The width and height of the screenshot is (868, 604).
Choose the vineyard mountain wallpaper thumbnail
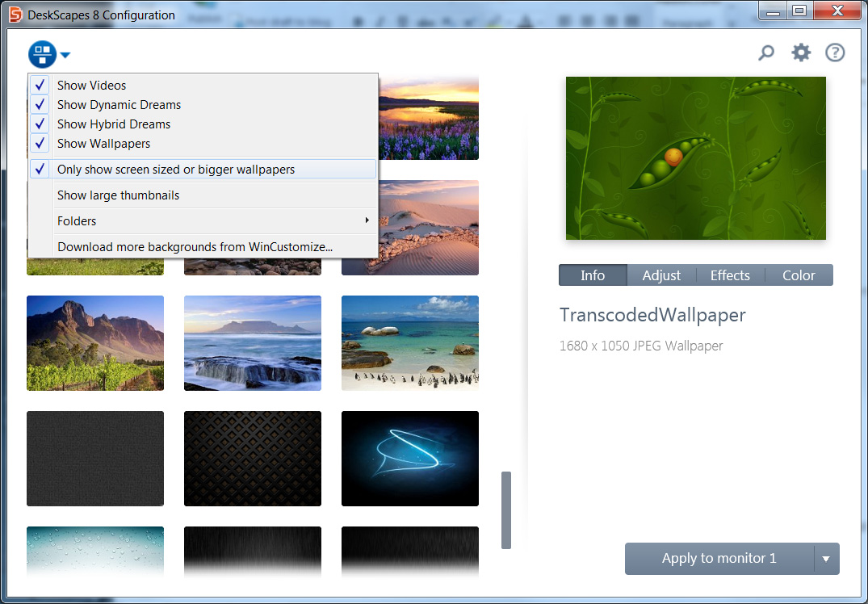click(x=95, y=342)
